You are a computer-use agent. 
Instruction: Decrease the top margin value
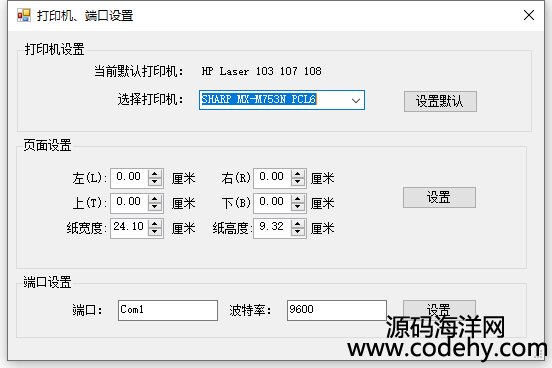point(155,207)
